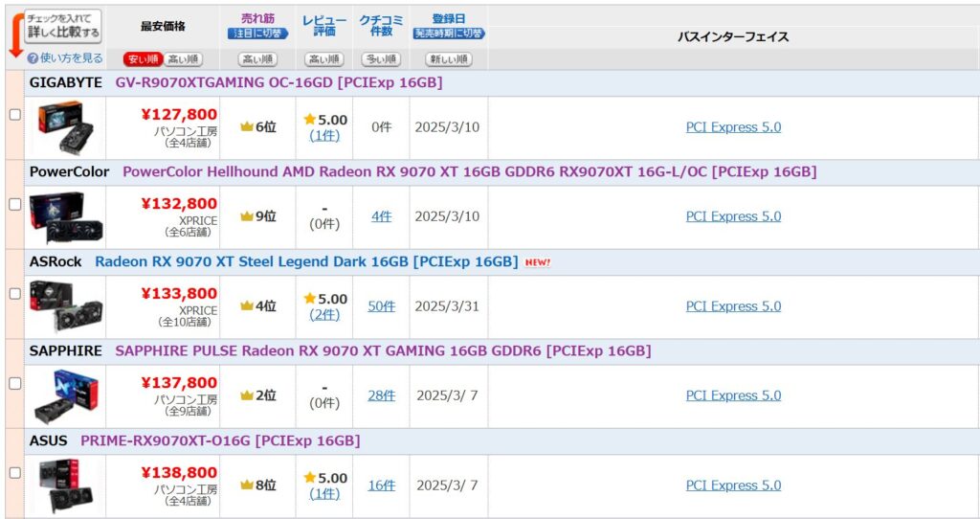Viewport: 980px width, 519px height.
Task: Switch 登録日 to 発売時期に切替
Action: [x=449, y=34]
